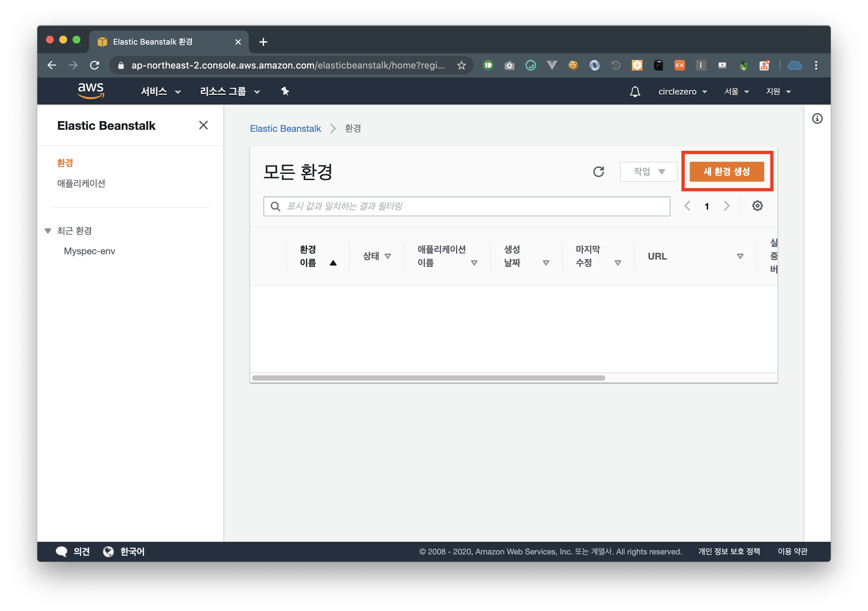Image resolution: width=868 pixels, height=611 pixels.
Task: Click the refresh environments icon
Action: point(598,171)
